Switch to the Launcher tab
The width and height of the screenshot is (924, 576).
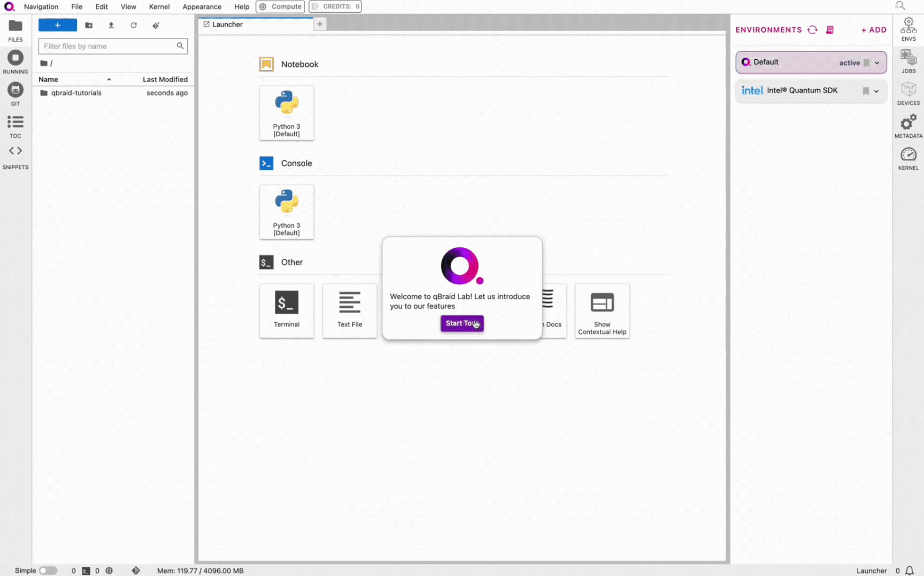[x=227, y=24]
